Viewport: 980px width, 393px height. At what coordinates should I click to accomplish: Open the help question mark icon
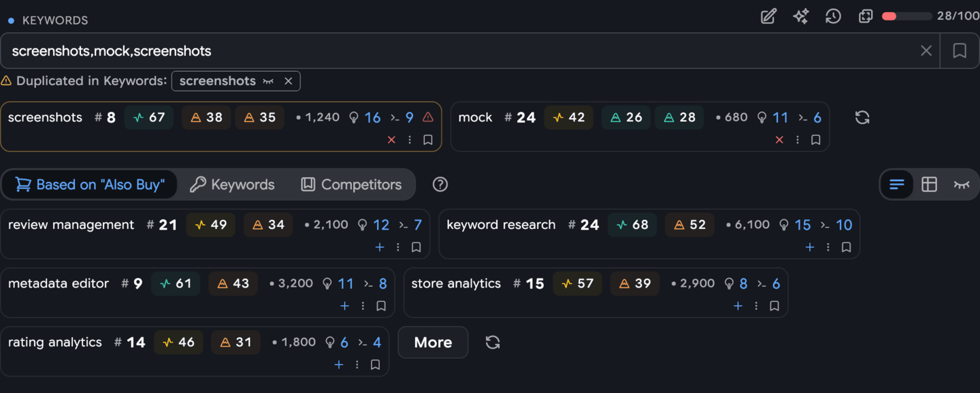pos(440,185)
